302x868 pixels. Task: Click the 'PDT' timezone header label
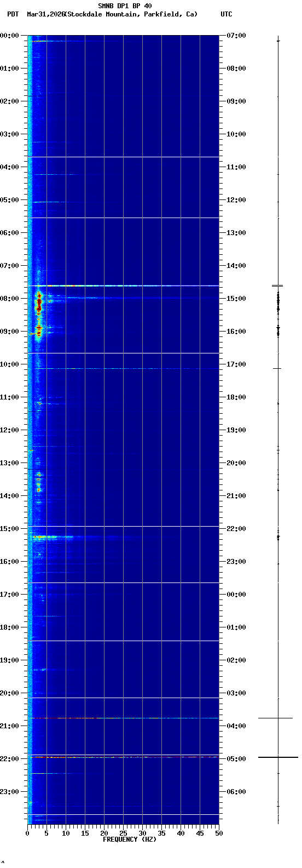tap(13, 14)
